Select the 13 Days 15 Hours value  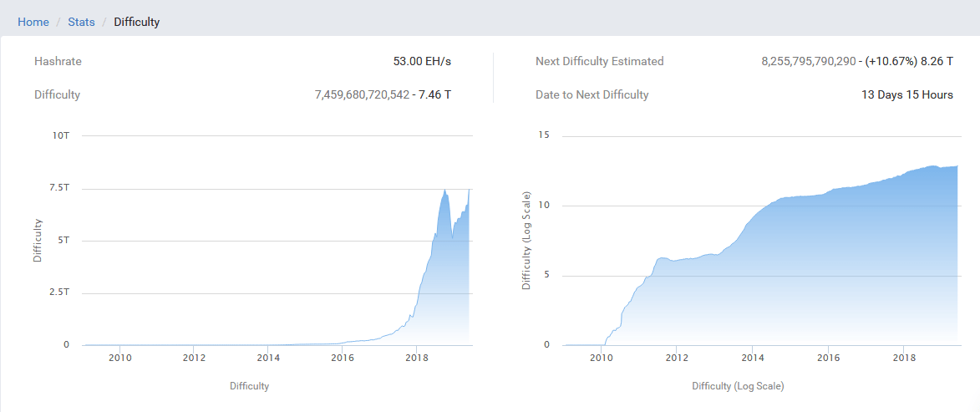pos(906,94)
